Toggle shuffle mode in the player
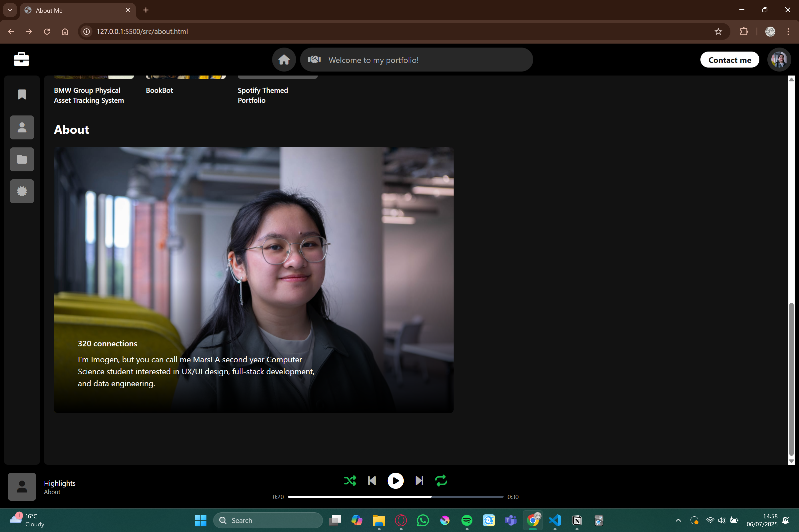Image resolution: width=799 pixels, height=532 pixels. tap(350, 481)
